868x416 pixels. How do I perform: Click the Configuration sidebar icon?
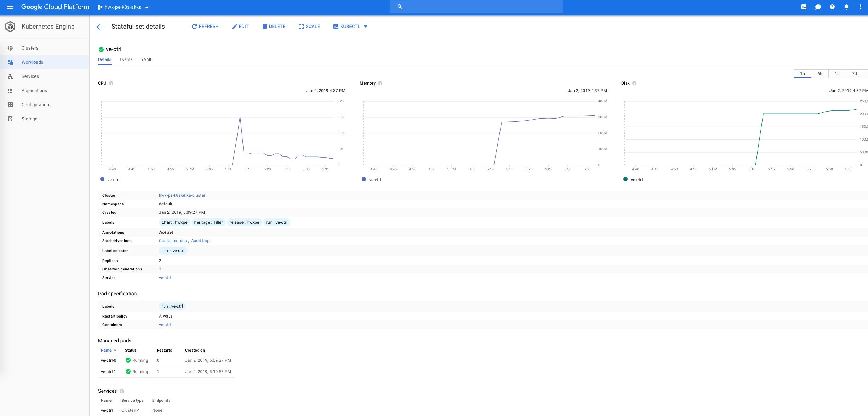point(10,105)
